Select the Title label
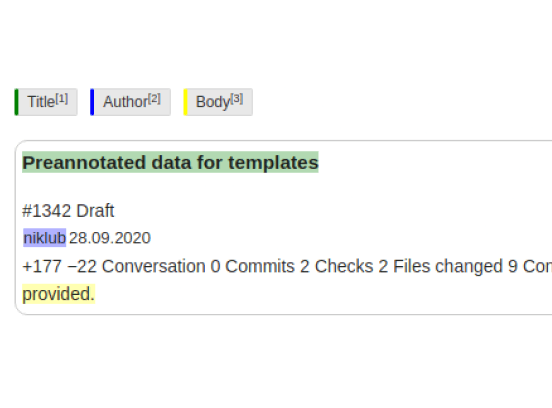Screen dimensions: 552x408 pos(46,102)
